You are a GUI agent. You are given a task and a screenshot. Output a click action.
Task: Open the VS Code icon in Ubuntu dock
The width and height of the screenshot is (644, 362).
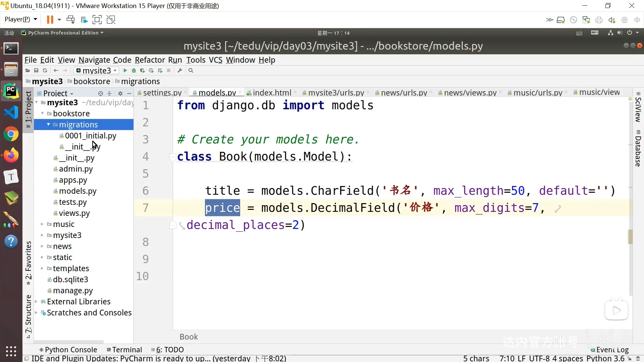click(11, 112)
